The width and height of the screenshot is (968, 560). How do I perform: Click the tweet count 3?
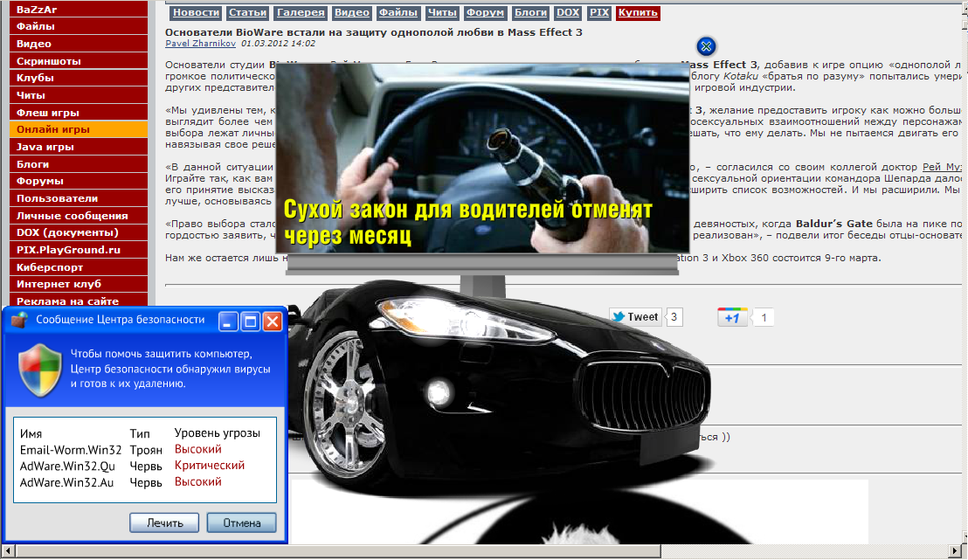(674, 317)
